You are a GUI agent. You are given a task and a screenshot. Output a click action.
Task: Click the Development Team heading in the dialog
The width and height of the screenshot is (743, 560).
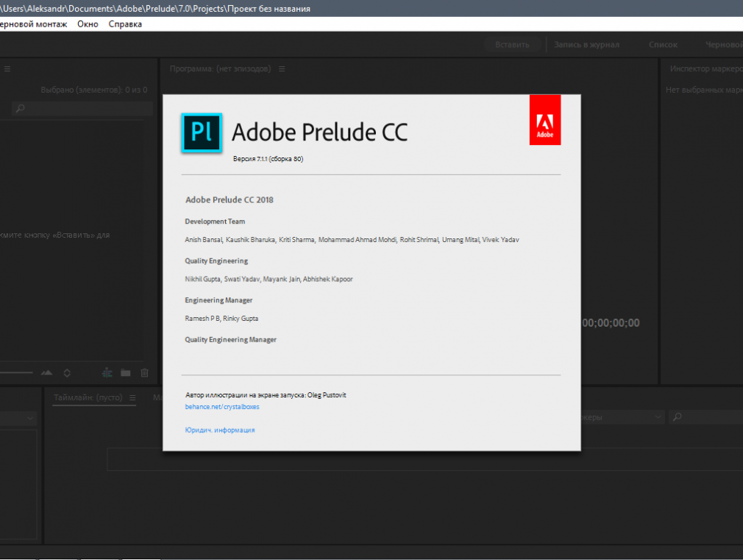point(215,221)
